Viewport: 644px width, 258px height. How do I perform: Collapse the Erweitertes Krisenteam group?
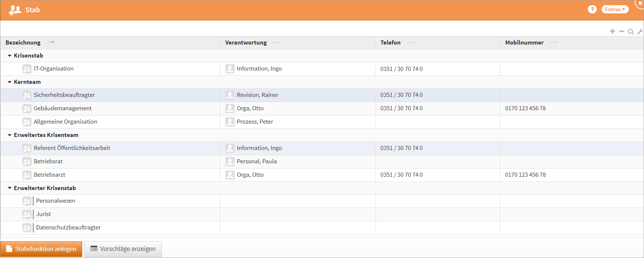[10, 135]
